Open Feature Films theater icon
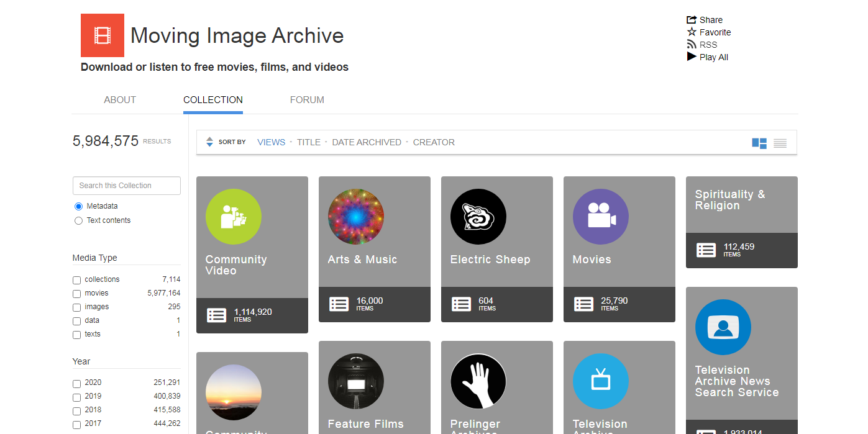The width and height of the screenshot is (868, 434). (356, 381)
